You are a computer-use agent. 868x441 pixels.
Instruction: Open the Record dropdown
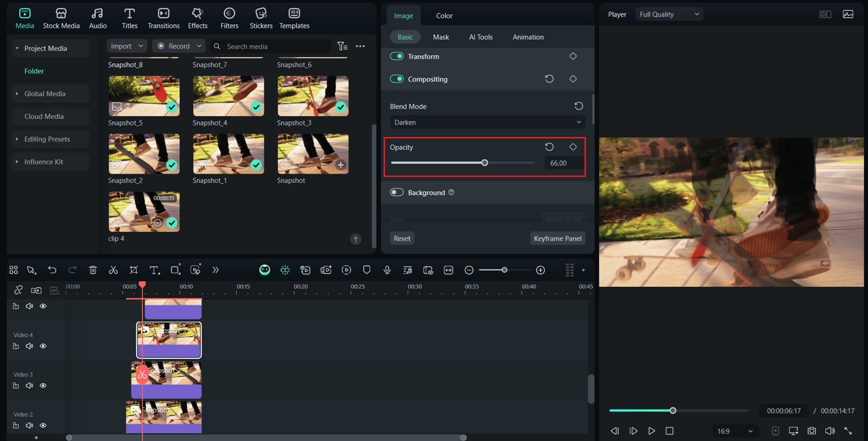coord(179,46)
